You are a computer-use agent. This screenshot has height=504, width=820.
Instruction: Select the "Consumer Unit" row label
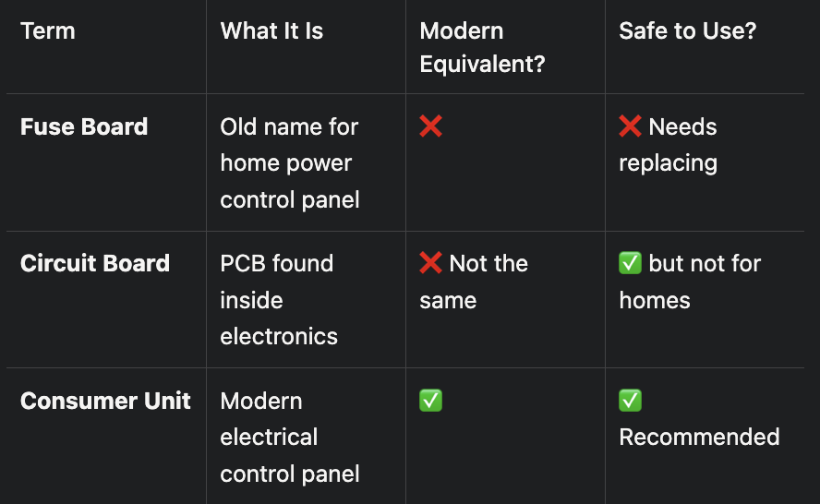(x=105, y=401)
